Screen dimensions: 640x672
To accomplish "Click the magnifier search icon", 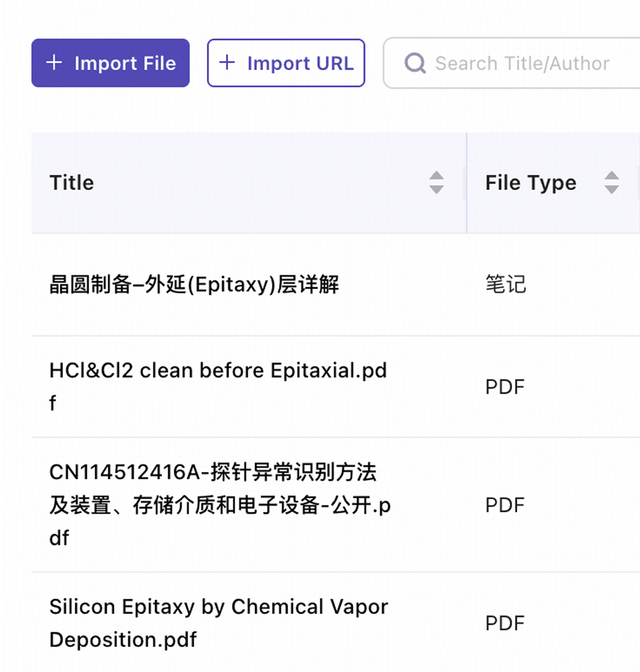I will coord(415,64).
